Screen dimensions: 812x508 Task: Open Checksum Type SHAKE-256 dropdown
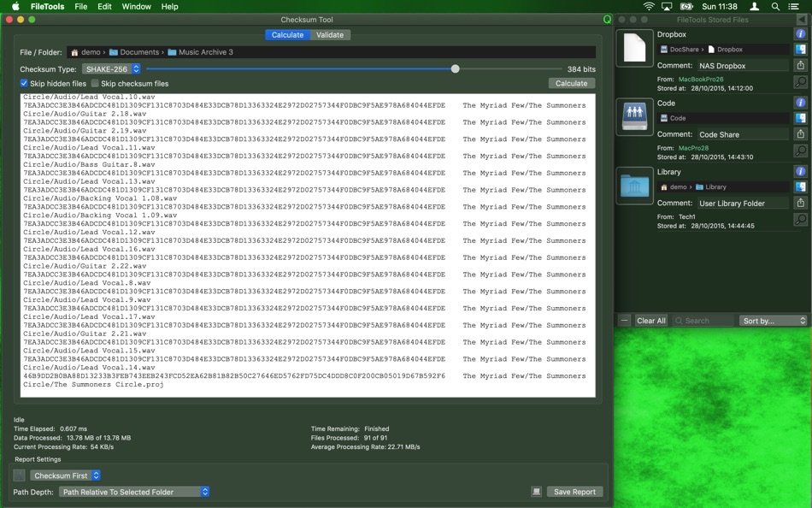click(111, 68)
